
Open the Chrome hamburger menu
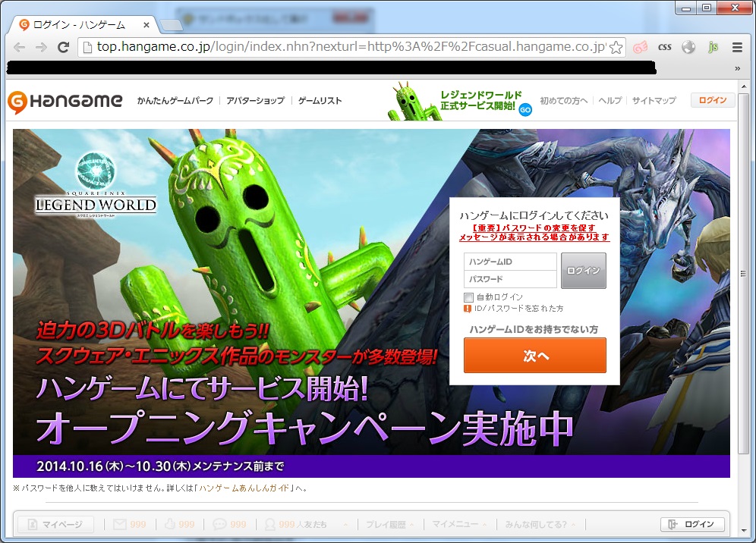[737, 47]
